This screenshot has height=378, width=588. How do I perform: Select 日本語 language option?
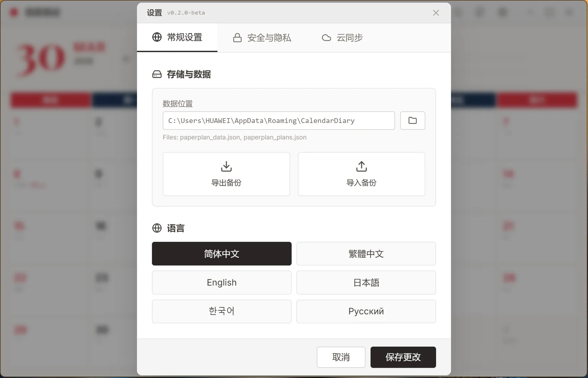point(366,283)
